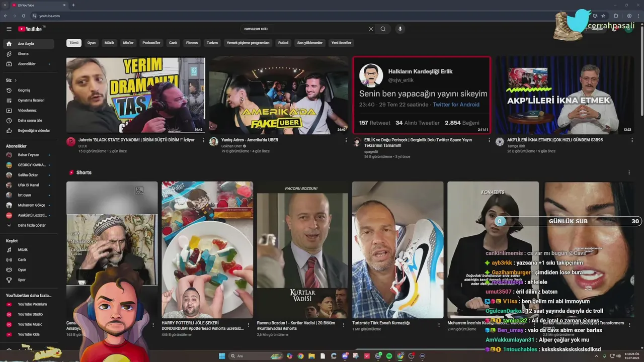Viewport: 644px width, 362px height.
Task: Open YouTube Kids link
Action: coord(30,334)
